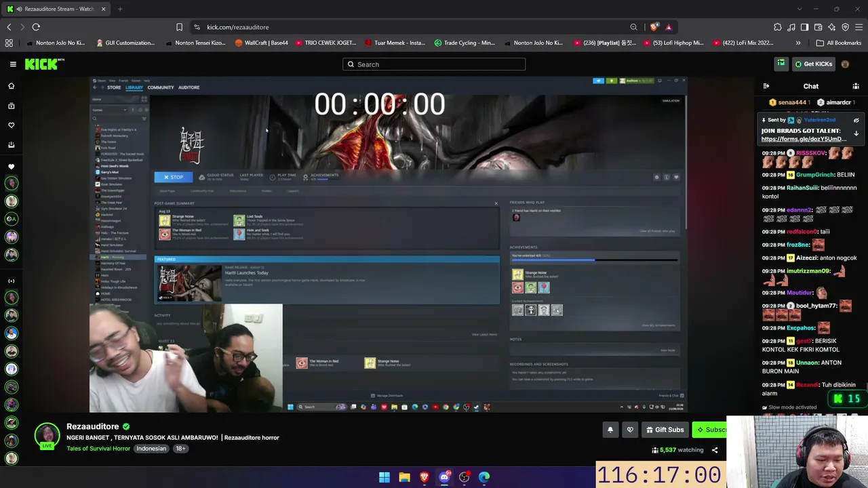Viewport: 868px width, 488px height.
Task: Open the Kick store treasure icon
Action: (x=781, y=64)
